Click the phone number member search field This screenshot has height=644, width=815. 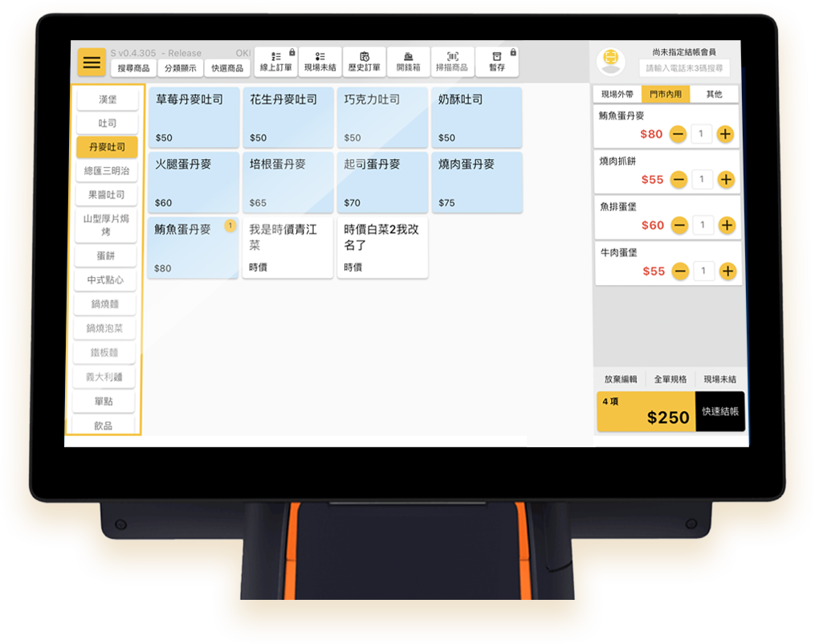(684, 68)
